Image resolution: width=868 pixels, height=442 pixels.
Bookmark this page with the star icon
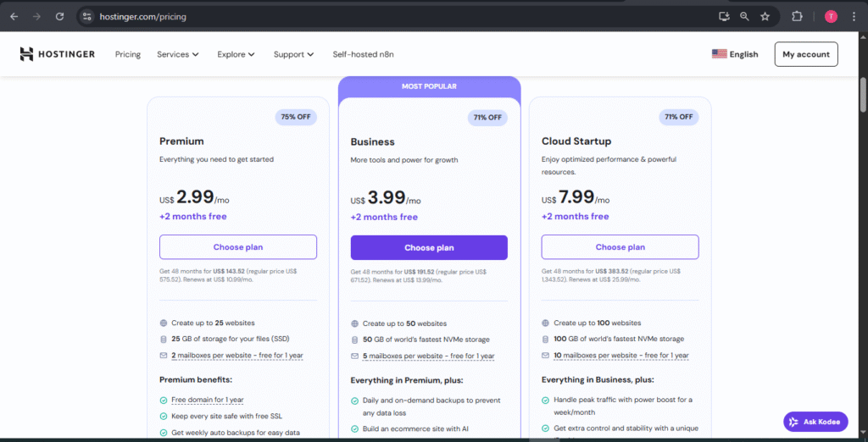click(765, 17)
